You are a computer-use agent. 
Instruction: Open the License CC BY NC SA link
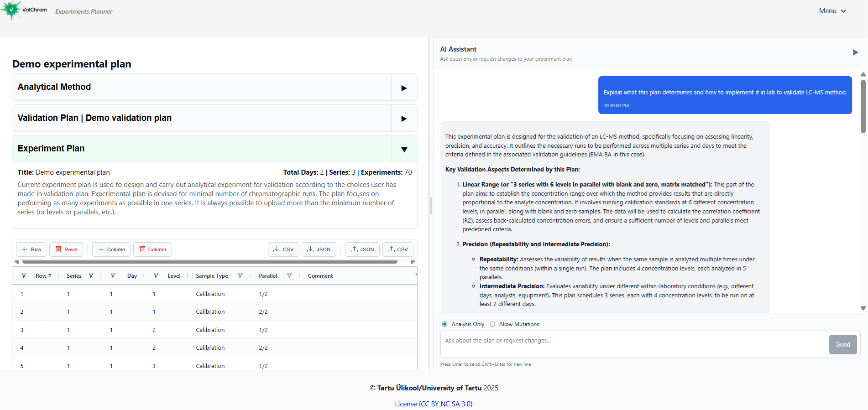(434, 404)
